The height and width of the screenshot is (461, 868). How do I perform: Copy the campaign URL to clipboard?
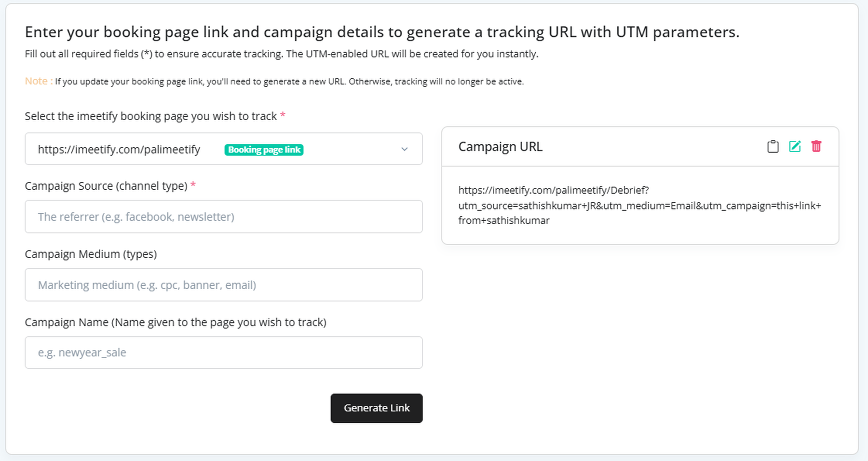[773, 146]
